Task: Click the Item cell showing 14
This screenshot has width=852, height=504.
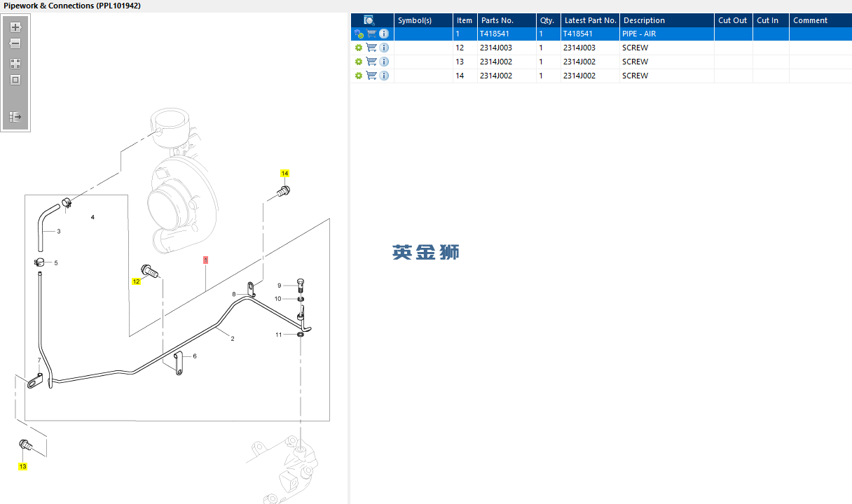Action: 465,76
